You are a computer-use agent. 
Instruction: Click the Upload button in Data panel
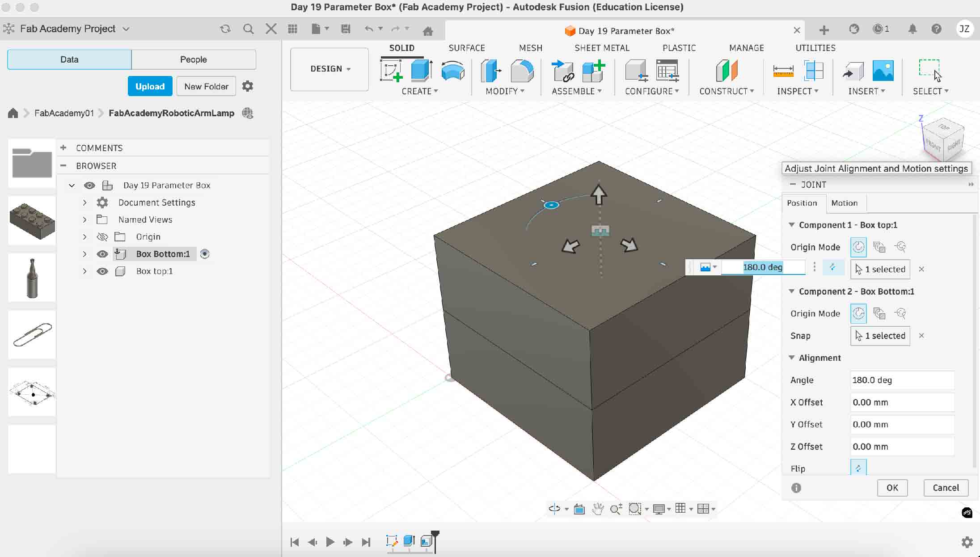150,86
